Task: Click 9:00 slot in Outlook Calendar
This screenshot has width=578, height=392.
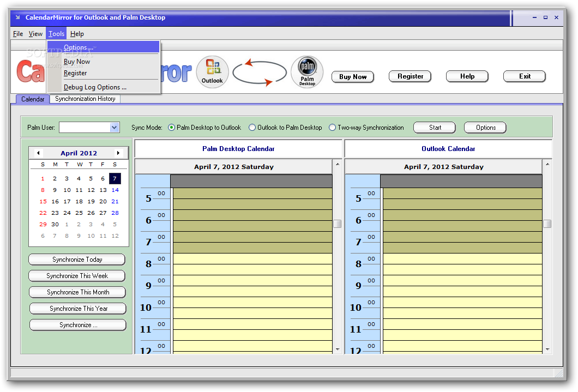Action: coord(462,280)
